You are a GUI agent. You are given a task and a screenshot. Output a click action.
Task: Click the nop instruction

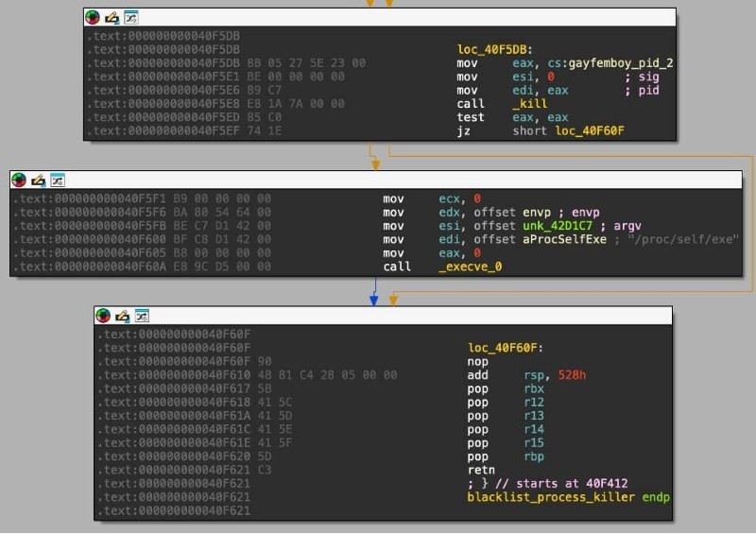(478, 361)
